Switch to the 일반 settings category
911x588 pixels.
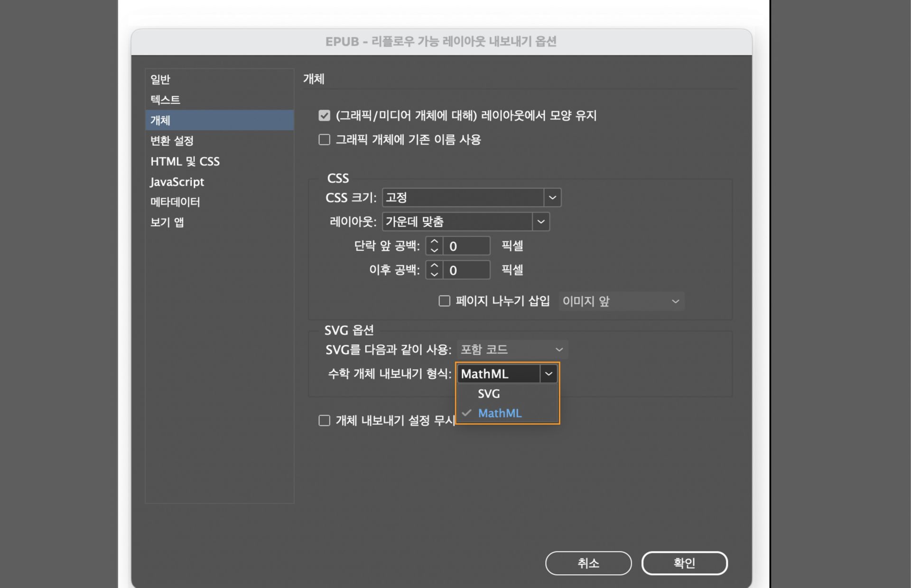click(160, 79)
